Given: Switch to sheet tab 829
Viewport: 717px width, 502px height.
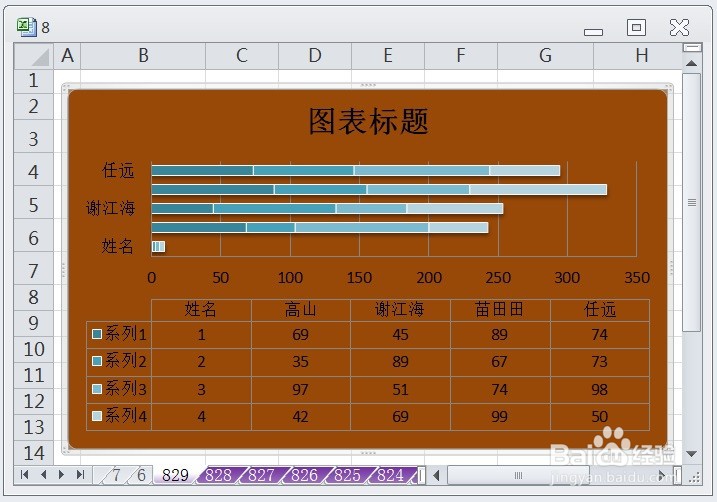Looking at the screenshot, I should pos(176,475).
